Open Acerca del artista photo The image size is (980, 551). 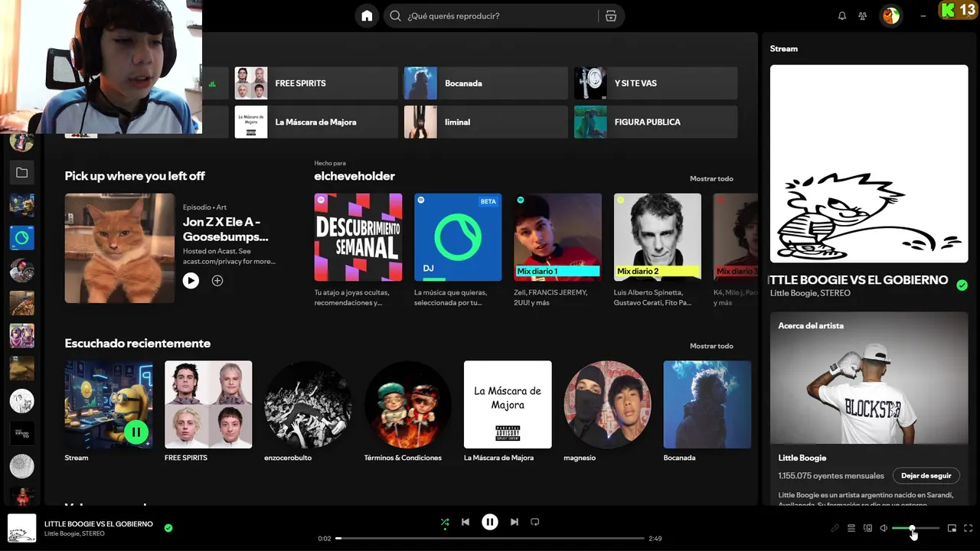point(869,378)
